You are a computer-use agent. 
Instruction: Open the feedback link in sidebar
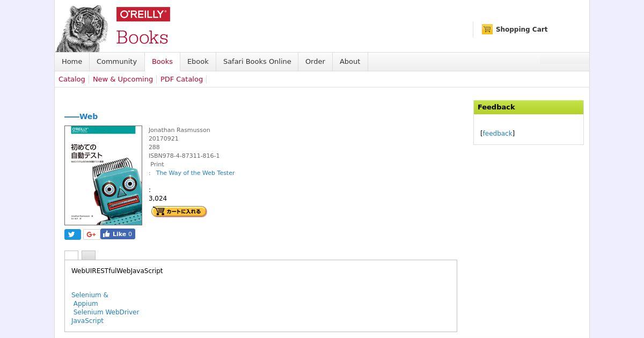coord(497,134)
